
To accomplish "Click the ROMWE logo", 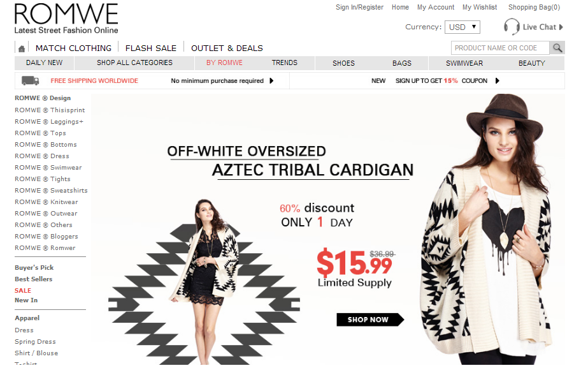I will [x=66, y=18].
